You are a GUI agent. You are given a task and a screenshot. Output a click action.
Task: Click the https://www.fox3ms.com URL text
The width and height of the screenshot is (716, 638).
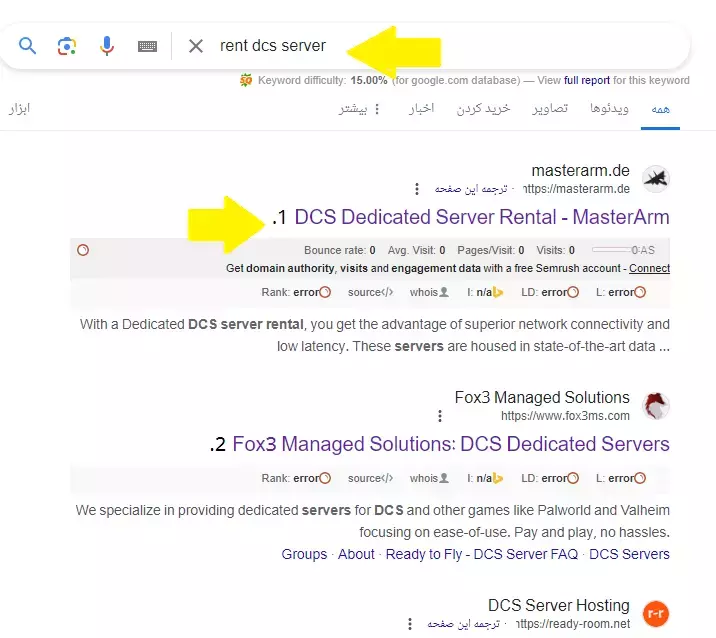coord(565,416)
